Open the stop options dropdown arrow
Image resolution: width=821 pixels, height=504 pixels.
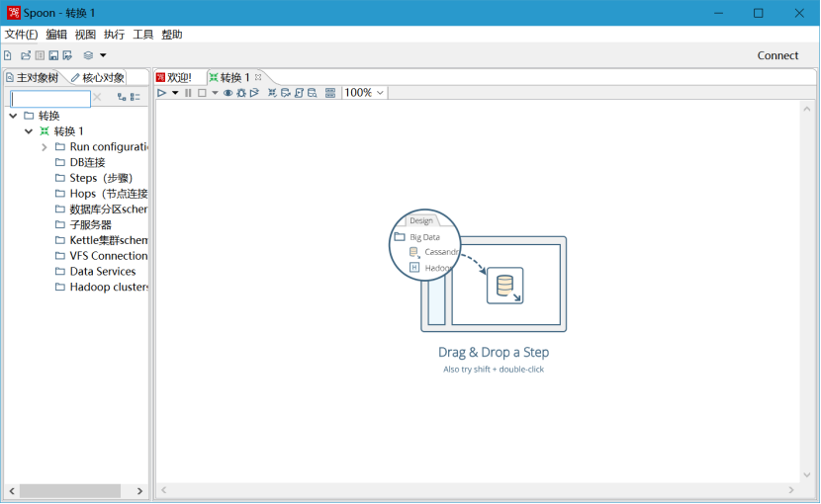tap(215, 93)
